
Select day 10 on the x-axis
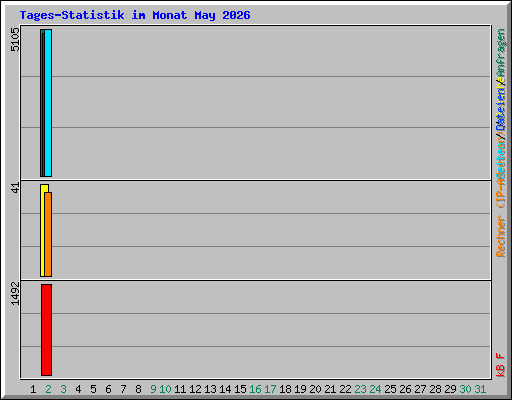click(165, 389)
